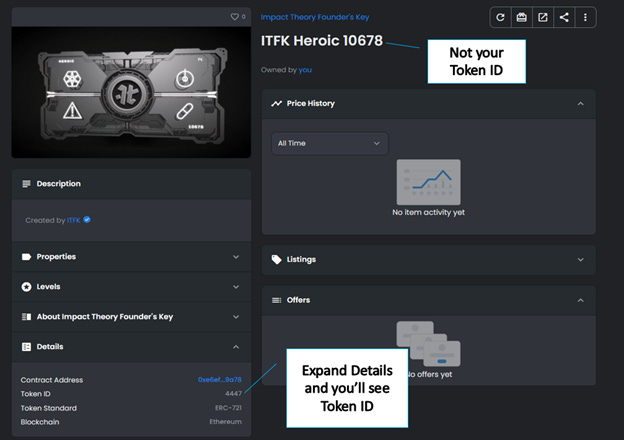This screenshot has width=624, height=440.
Task: Click the Blockchain label
Action: pyautogui.click(x=40, y=422)
